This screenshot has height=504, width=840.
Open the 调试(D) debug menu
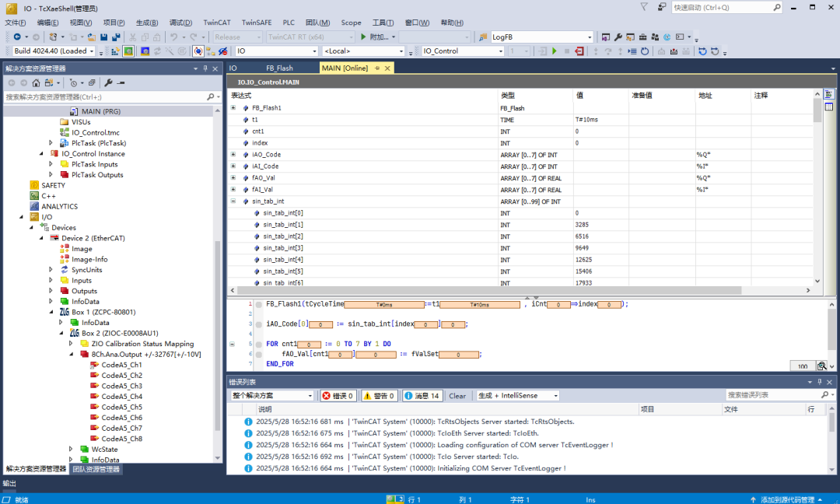pyautogui.click(x=180, y=23)
